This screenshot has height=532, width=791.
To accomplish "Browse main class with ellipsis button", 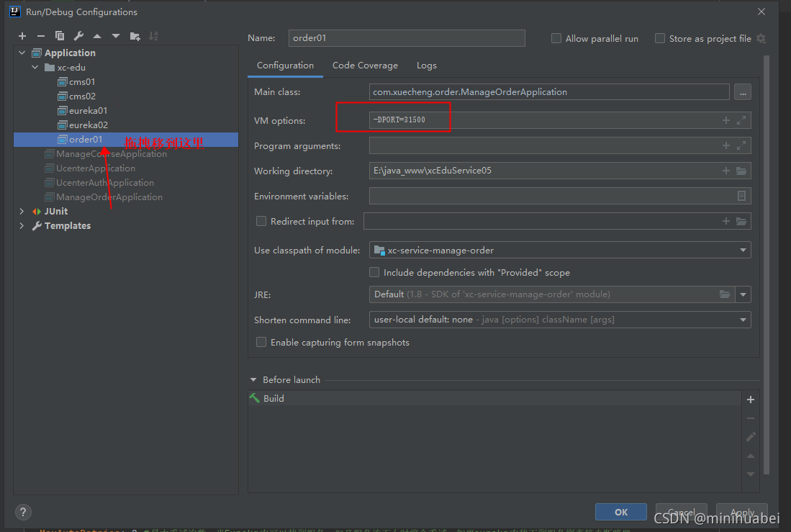I will [743, 92].
